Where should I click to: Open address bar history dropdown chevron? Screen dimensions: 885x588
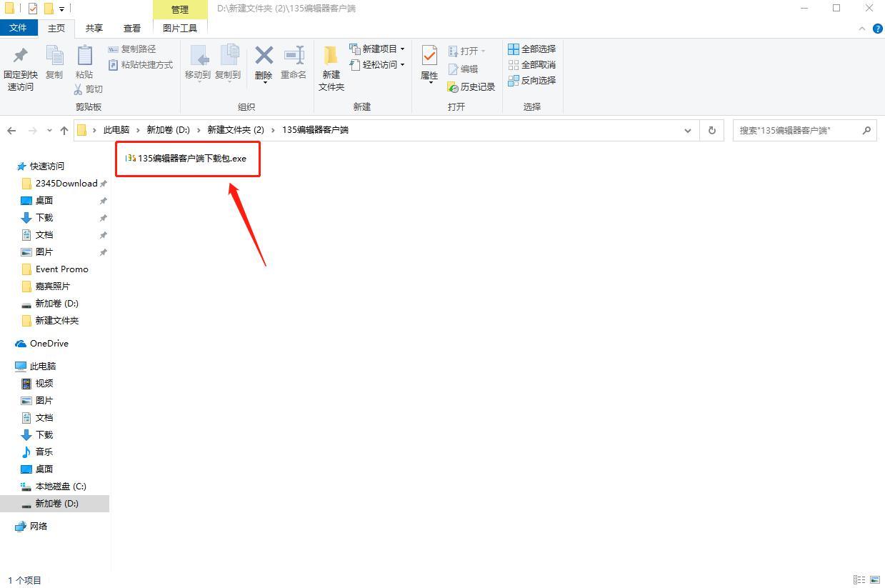(687, 130)
